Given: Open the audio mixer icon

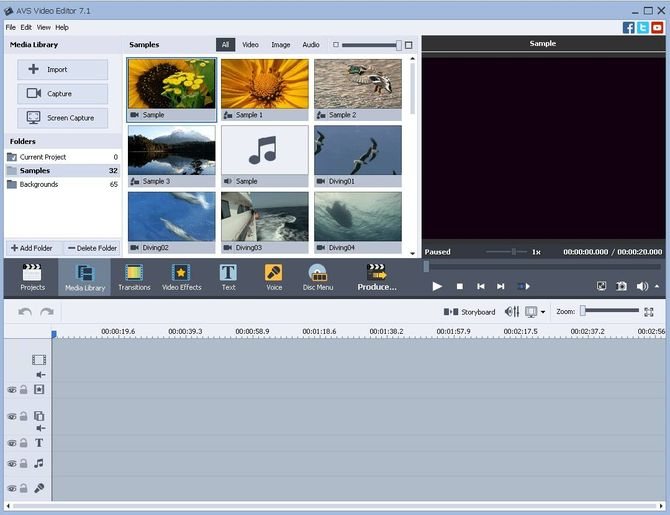Looking at the screenshot, I should [511, 312].
